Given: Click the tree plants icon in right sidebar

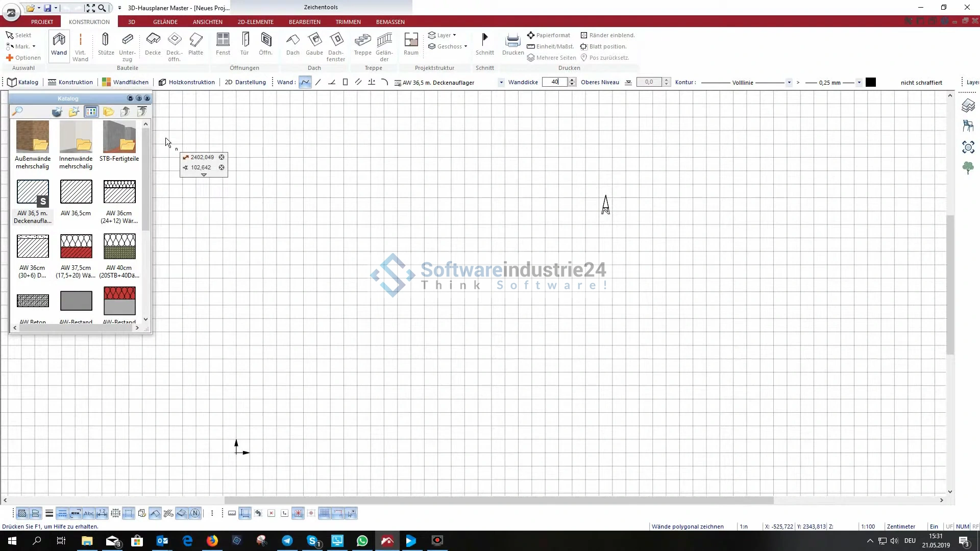Looking at the screenshot, I should click(x=968, y=168).
